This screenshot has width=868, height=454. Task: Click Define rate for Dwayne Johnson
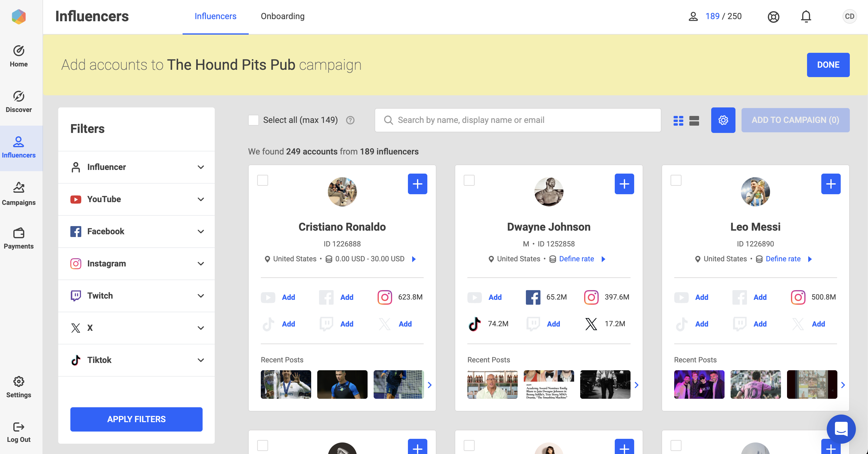tap(576, 259)
